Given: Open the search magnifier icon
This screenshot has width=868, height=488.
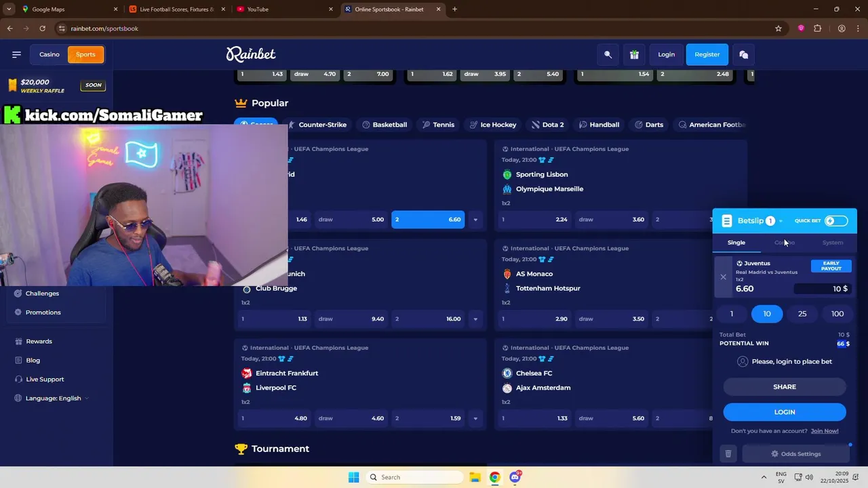Looking at the screenshot, I should (x=608, y=55).
